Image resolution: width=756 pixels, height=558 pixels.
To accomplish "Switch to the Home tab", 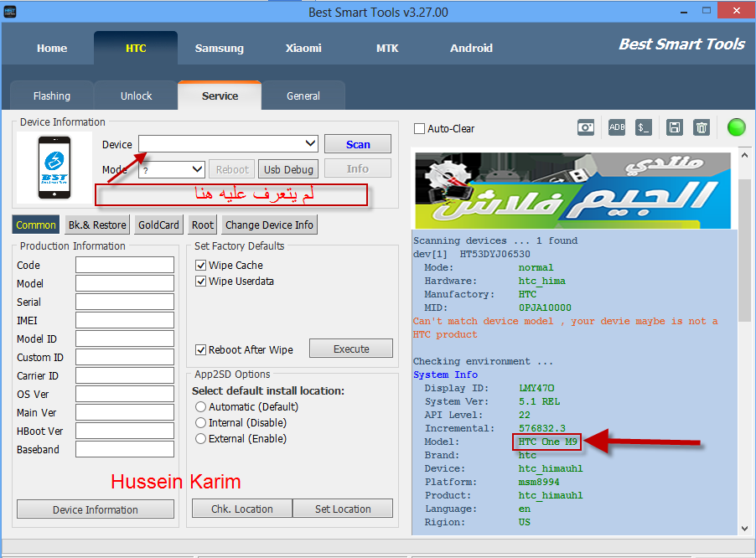I will (52, 49).
